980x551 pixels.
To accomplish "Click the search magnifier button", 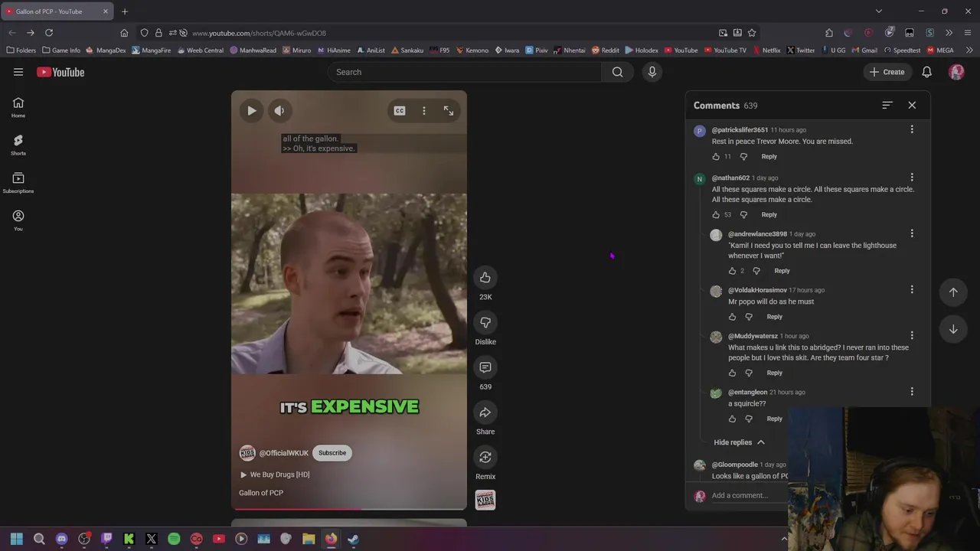I will 618,72.
